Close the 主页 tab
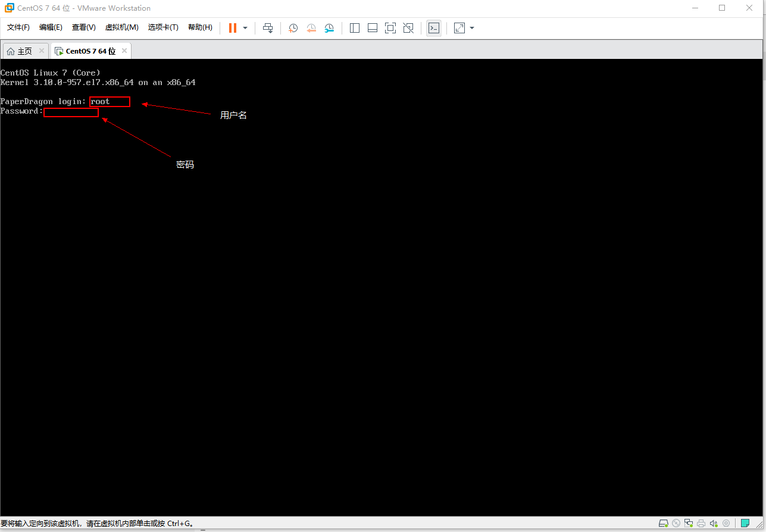The height and width of the screenshot is (532, 766). (42, 51)
